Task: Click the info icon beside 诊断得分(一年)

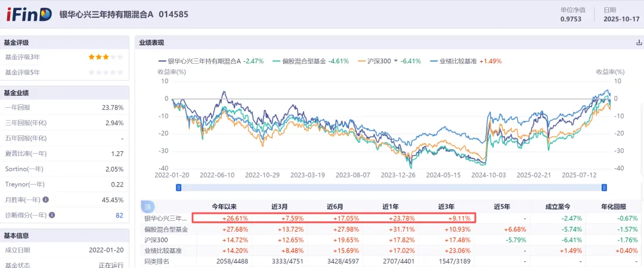Action: [x=52, y=216]
